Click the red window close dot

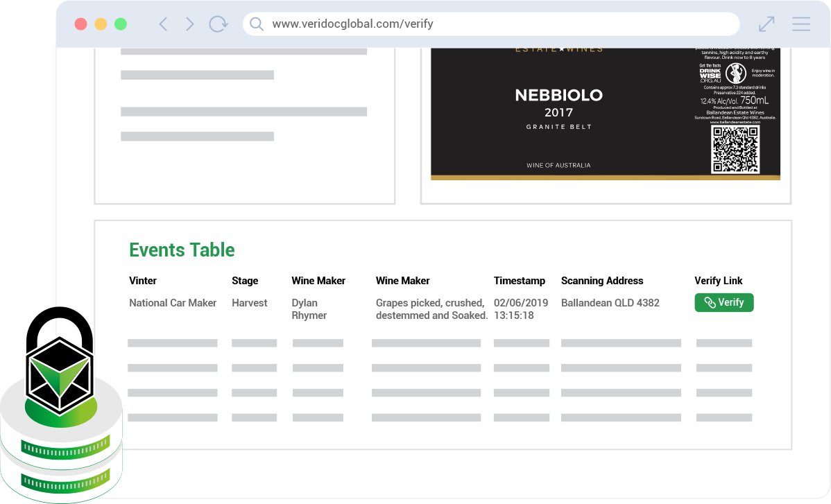(80, 24)
